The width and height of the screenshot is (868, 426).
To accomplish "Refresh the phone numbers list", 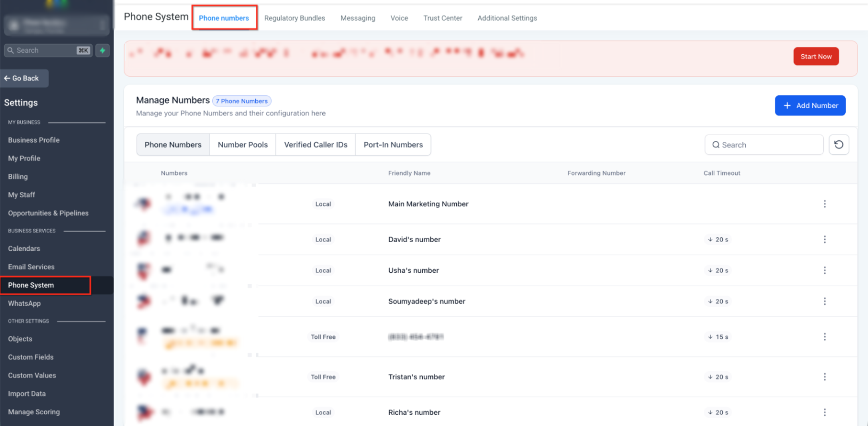I will tap(838, 144).
